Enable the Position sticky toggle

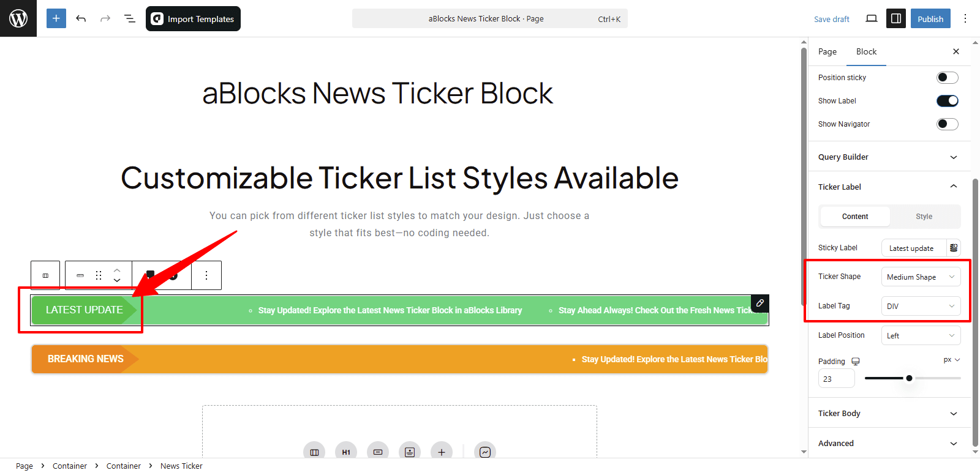click(947, 78)
